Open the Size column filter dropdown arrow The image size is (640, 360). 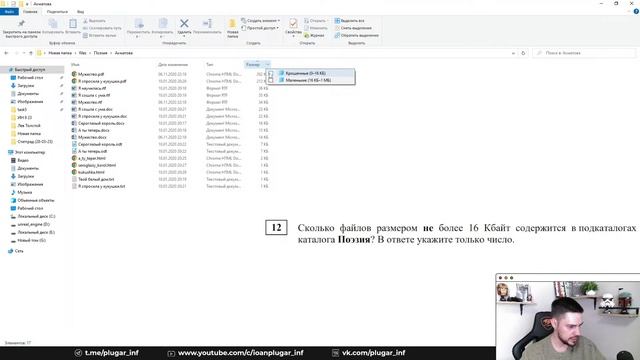(x=267, y=64)
